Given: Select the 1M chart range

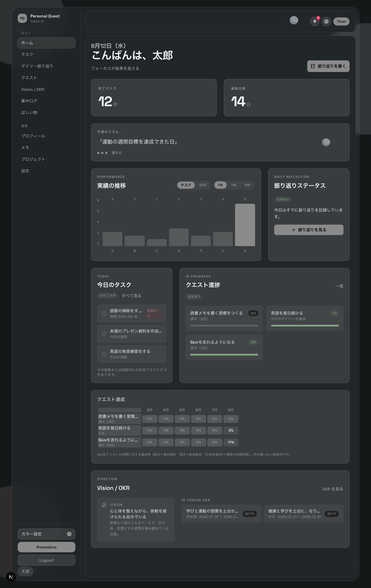Looking at the screenshot, I should 234,185.
